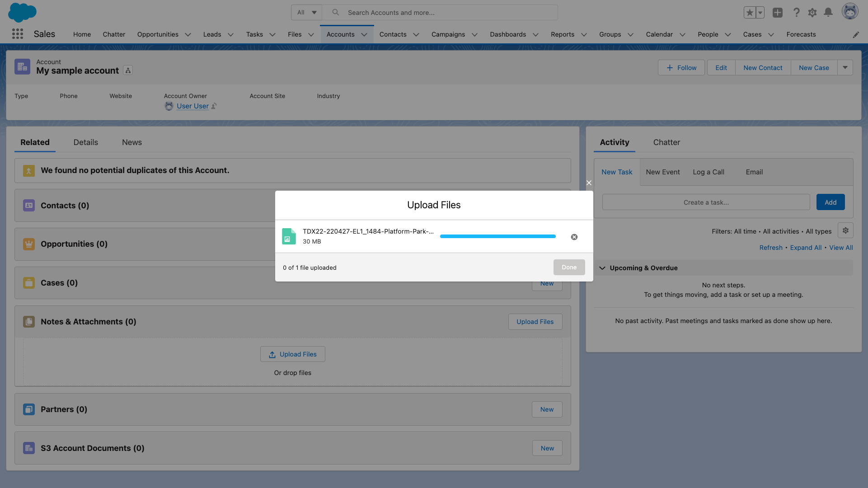Open the Setup gear icon

coord(812,13)
